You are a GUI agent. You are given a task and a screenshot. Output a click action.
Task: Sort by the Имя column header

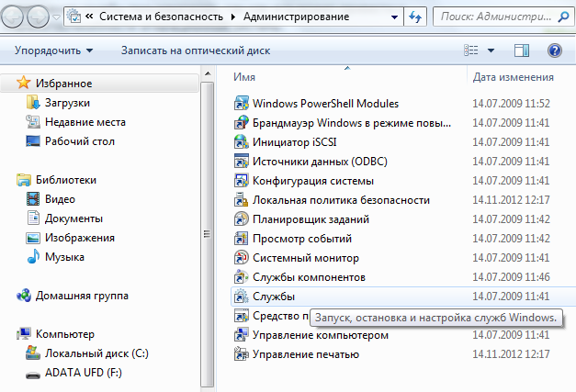(244, 77)
